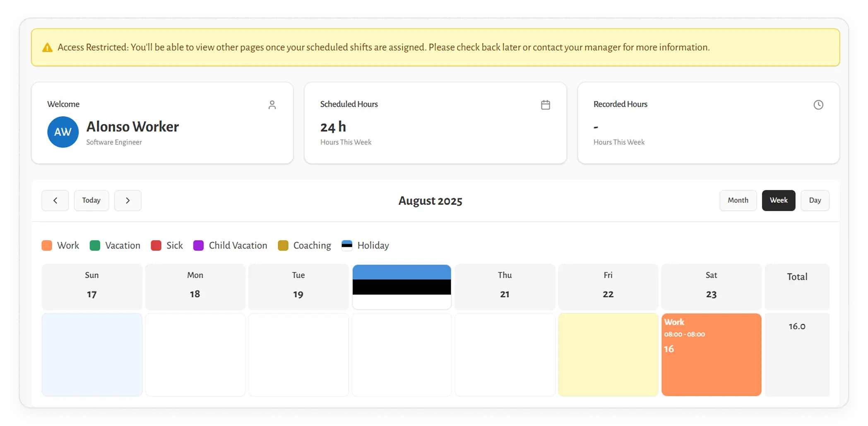Click the 16.0 total hours value
Viewport: 868px width, 426px height.
pos(797,326)
